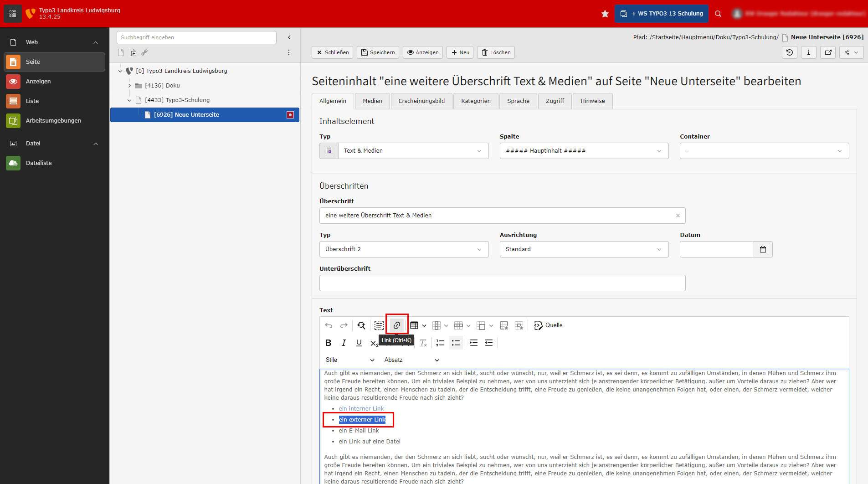The width and height of the screenshot is (868, 484).
Task: Open the Ausrichtung Standard dropdown
Action: click(x=584, y=249)
